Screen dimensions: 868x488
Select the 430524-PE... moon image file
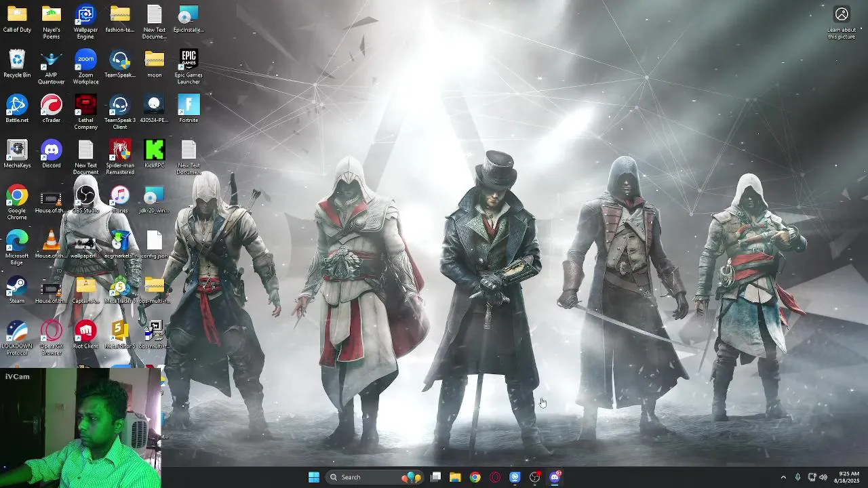coord(155,109)
